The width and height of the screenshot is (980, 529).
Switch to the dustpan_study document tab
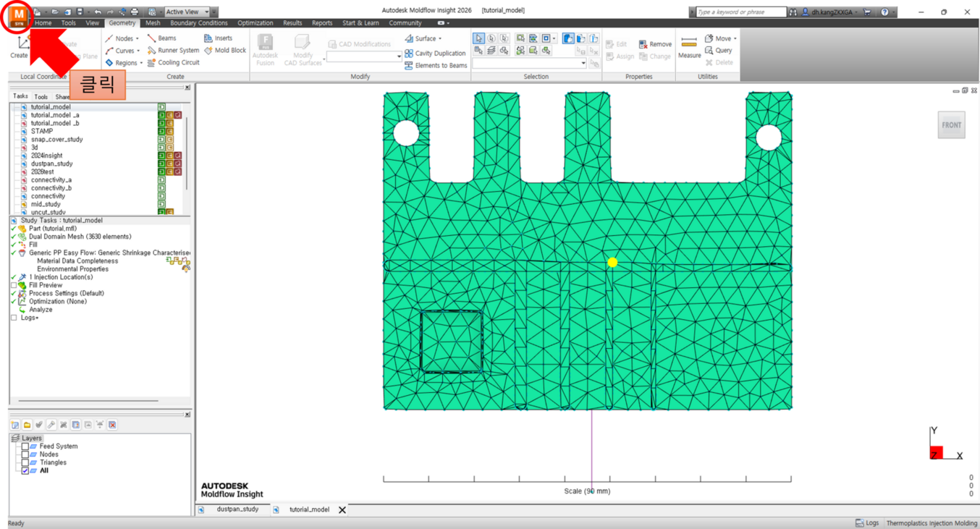[x=237, y=509]
